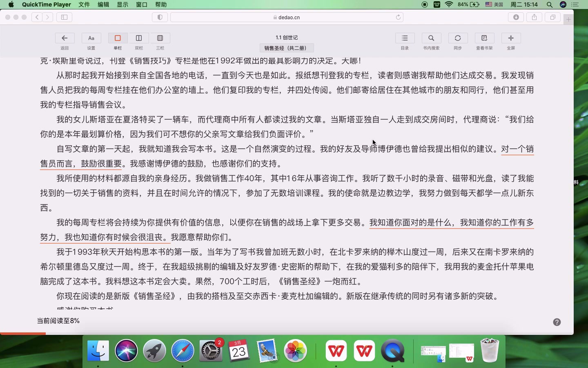Image resolution: width=588 pixels, height=368 pixels.
Task: Go forward with Safari forward button
Action: tap(48, 17)
